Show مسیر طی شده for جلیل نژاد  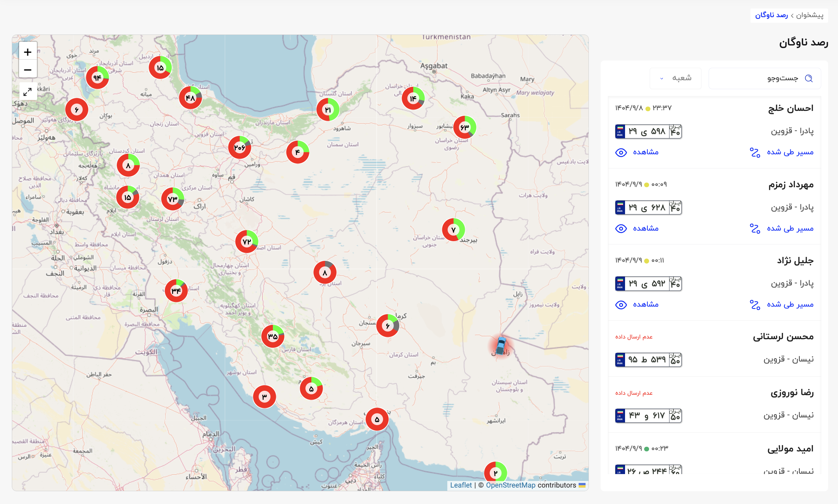pos(782,304)
